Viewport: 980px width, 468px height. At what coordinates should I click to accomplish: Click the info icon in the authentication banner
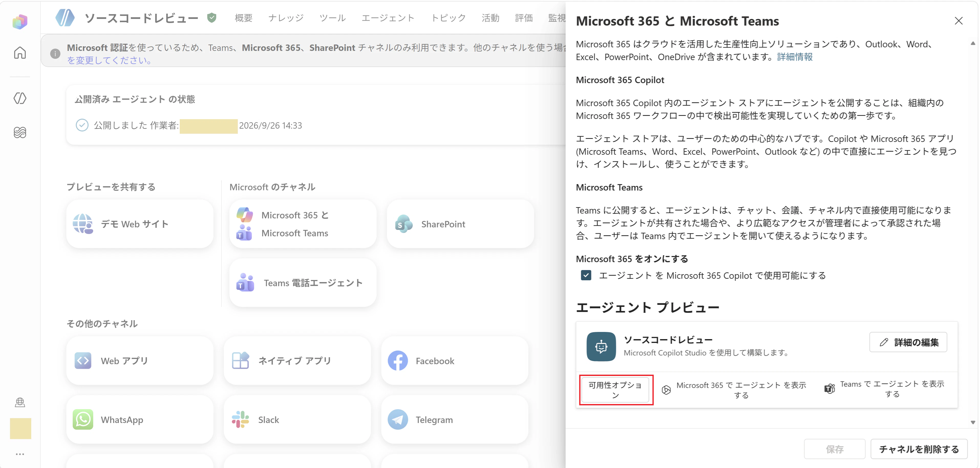pos(55,54)
